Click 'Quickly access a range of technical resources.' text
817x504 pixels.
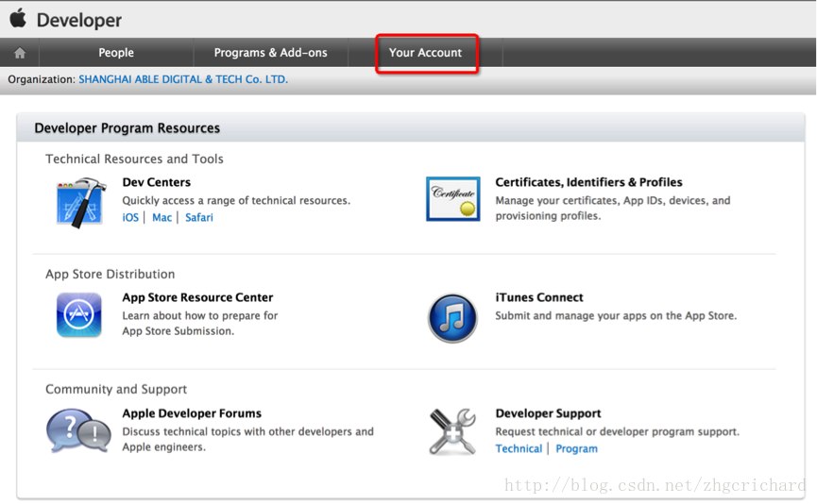pyautogui.click(x=236, y=200)
